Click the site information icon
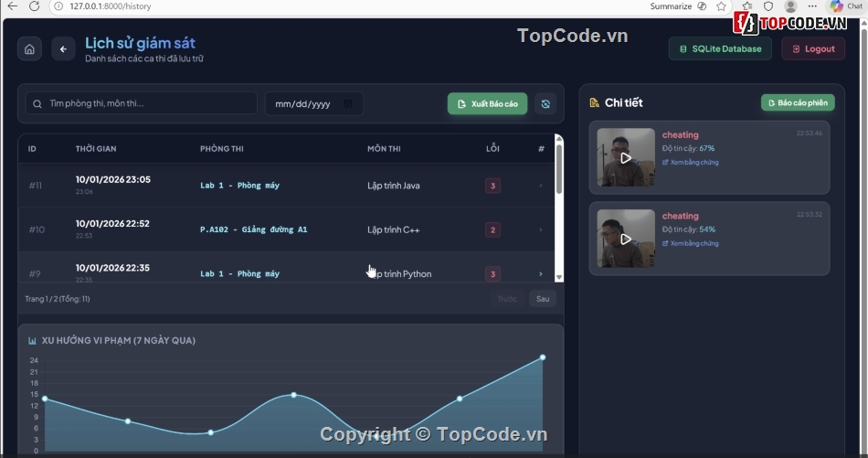This screenshot has width=868, height=458. [x=58, y=6]
